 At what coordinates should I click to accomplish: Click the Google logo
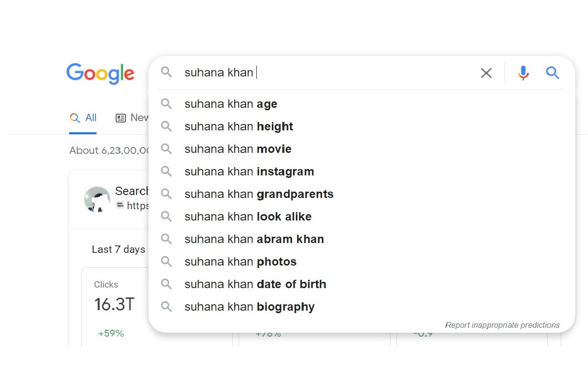tap(100, 73)
